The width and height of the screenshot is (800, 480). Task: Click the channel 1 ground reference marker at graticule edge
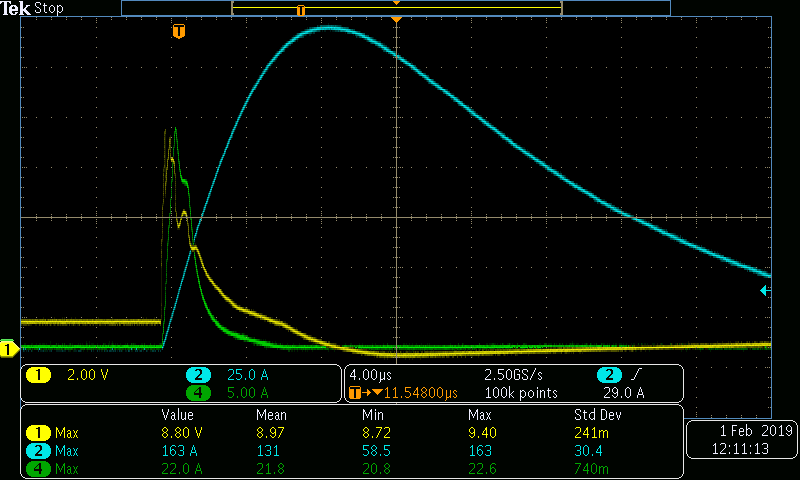point(9,349)
